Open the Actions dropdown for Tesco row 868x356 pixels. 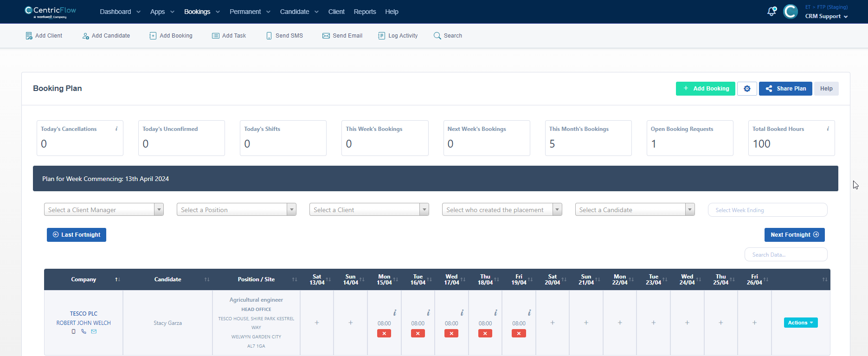pos(801,323)
